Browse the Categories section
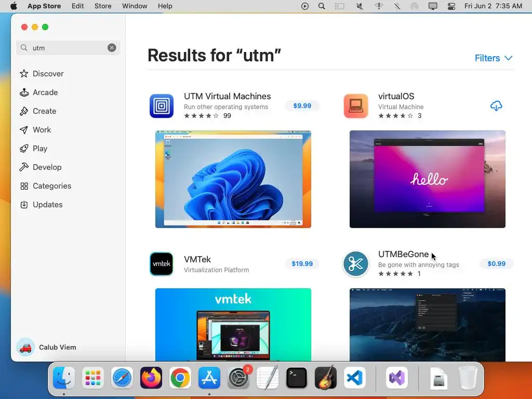532x399 pixels. pos(46,186)
